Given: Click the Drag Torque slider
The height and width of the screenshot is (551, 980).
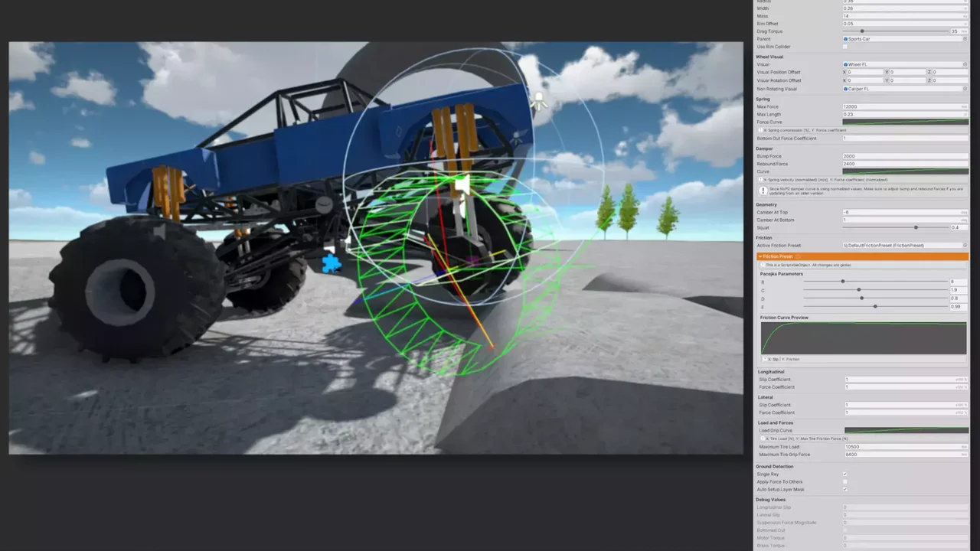Looking at the screenshot, I should pyautogui.click(x=895, y=31).
